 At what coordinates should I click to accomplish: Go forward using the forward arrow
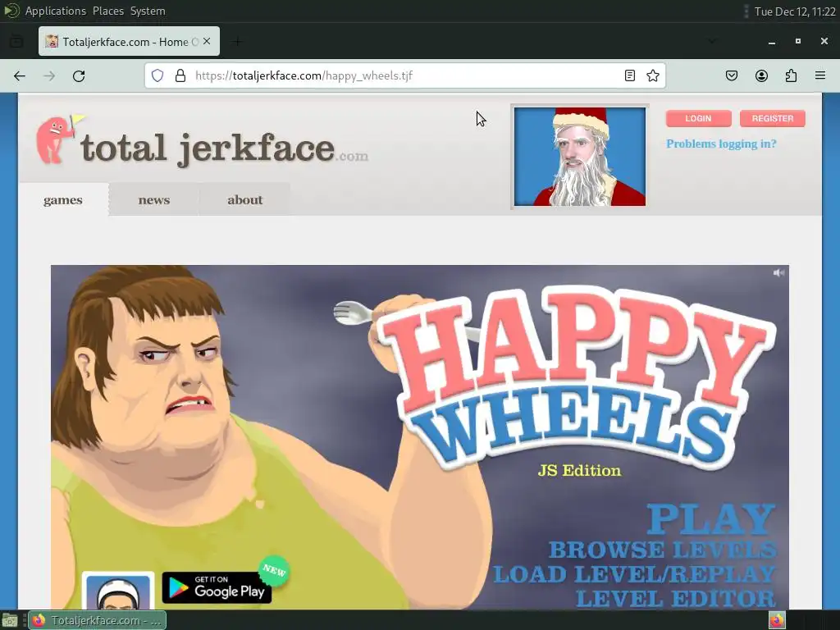point(49,76)
